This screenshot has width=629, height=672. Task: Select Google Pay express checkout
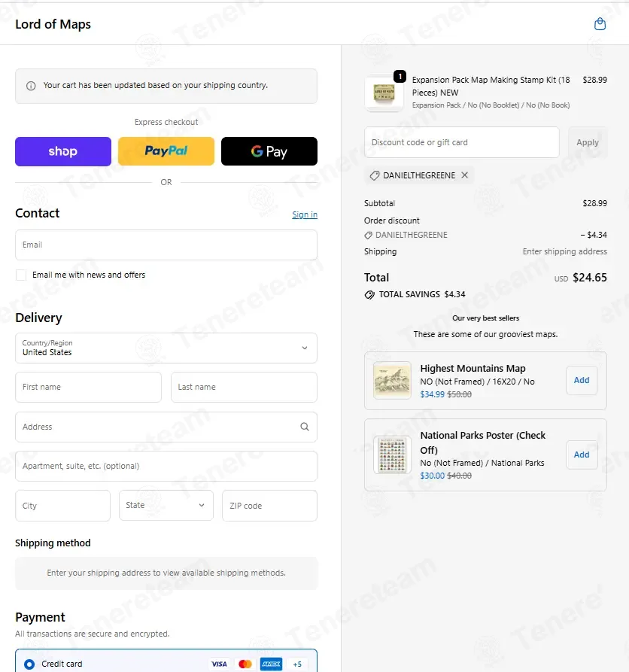pos(269,151)
